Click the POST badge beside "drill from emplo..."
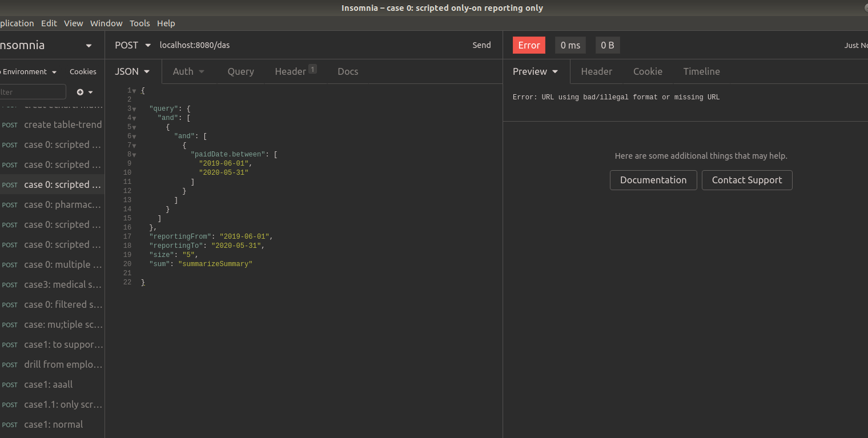 click(10, 365)
